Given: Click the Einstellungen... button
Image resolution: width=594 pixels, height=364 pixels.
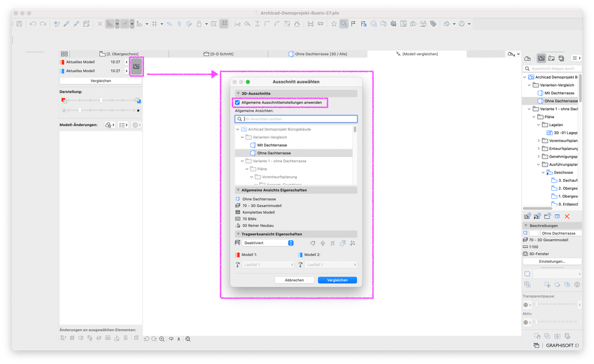Looking at the screenshot, I should coord(552,262).
